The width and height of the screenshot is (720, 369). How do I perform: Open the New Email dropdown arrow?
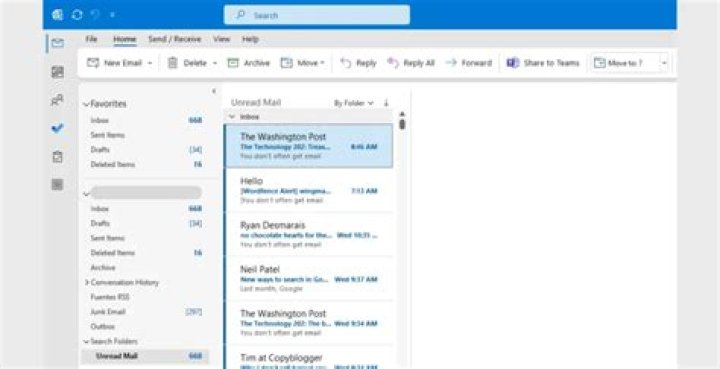pos(150,63)
